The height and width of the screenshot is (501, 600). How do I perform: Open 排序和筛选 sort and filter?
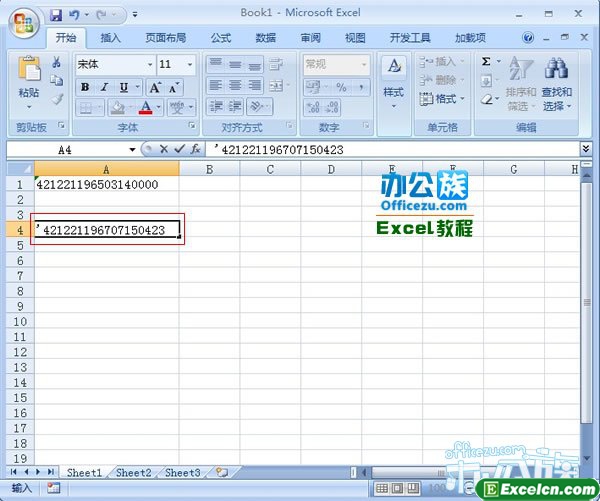click(520, 82)
